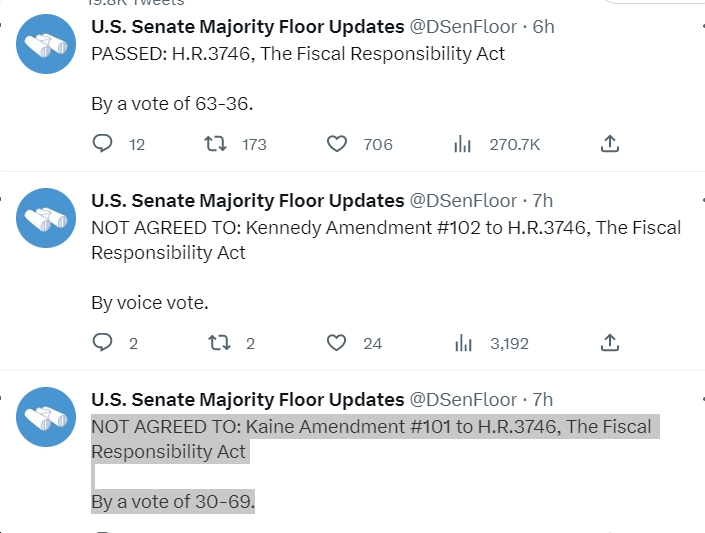Open the 6h timestamp link
Viewport: 705px width, 533px height.
click(x=543, y=27)
